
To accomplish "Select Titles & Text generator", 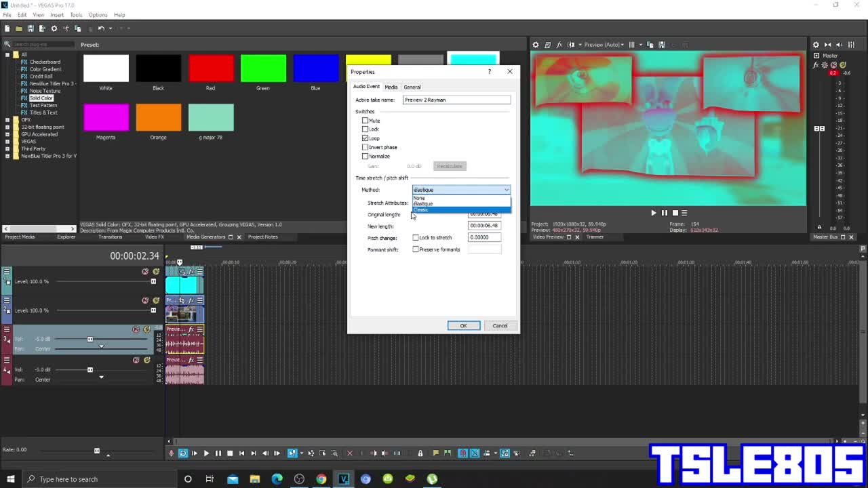I will coord(43,113).
